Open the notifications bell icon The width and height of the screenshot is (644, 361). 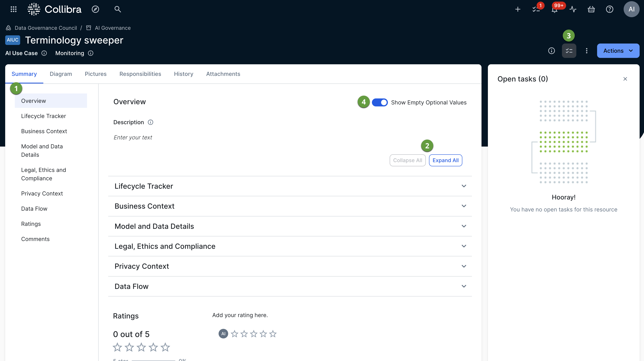[555, 10]
